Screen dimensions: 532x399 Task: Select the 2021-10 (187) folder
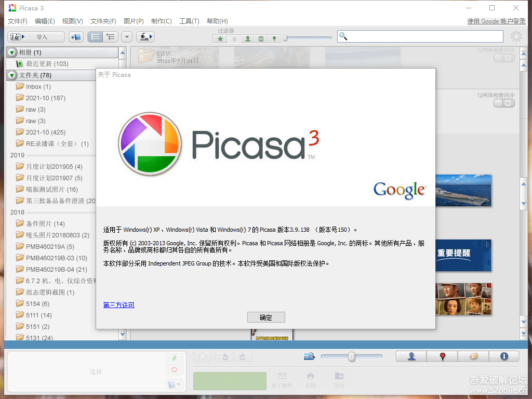[41, 98]
